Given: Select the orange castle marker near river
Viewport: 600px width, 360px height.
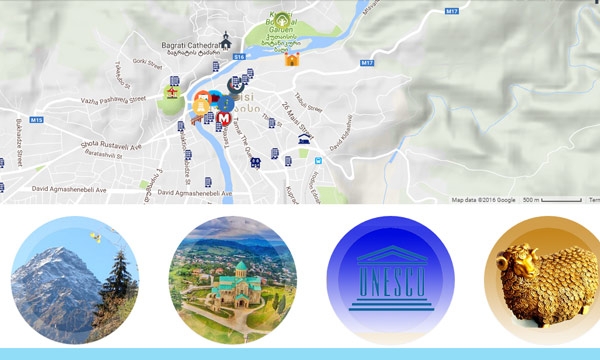Looking at the screenshot, I should click(x=292, y=59).
